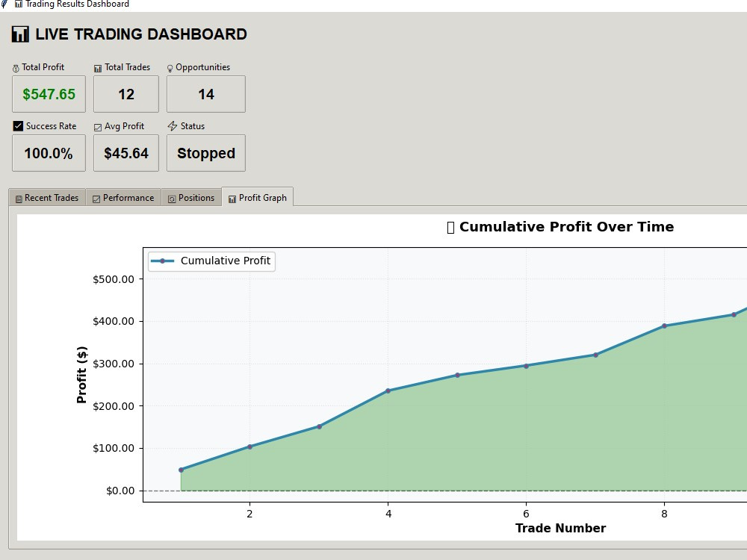Click the Opportunities label text
The height and width of the screenshot is (560, 747).
click(x=203, y=68)
